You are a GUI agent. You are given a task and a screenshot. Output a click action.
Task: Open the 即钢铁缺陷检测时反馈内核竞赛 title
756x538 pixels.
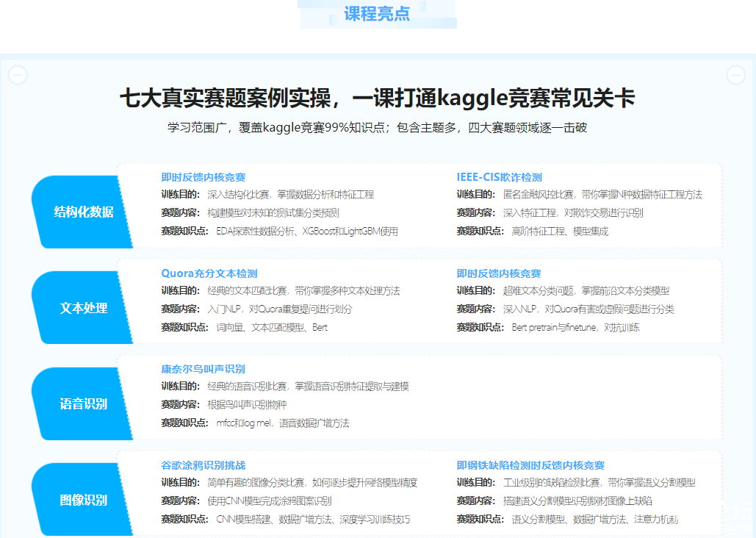pos(530,465)
